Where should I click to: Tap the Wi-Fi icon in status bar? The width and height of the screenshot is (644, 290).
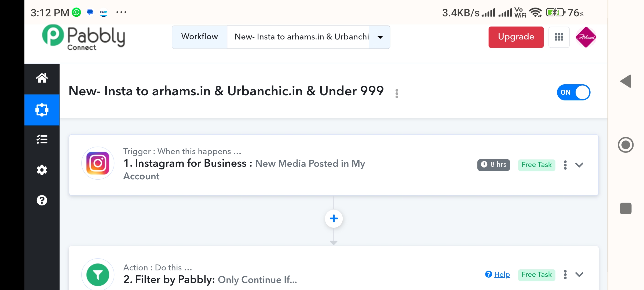click(535, 13)
